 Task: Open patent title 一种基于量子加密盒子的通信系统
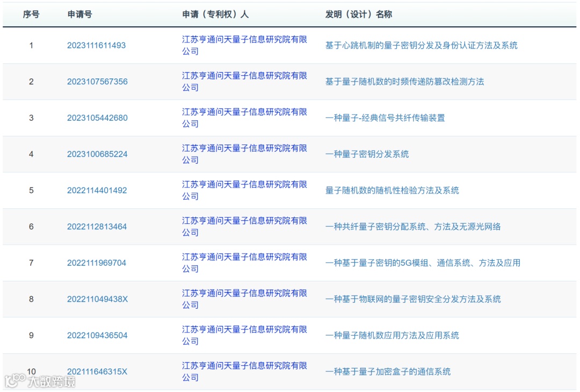(388, 372)
